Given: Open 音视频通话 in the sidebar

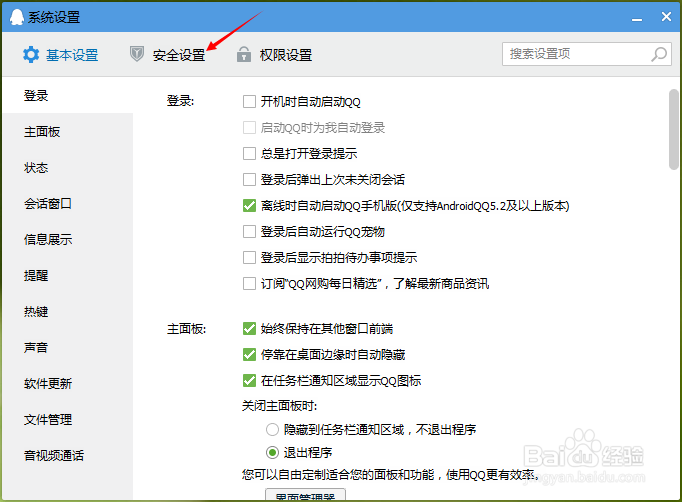Looking at the screenshot, I should point(67,455).
